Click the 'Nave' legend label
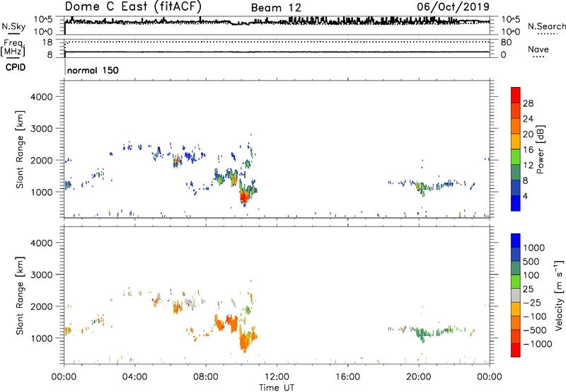 click(538, 50)
